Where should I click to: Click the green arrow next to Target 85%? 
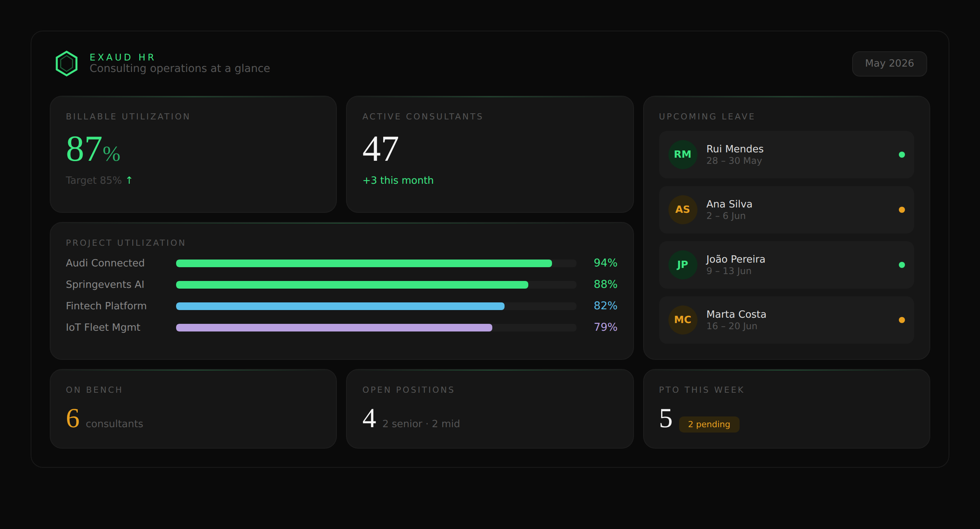point(129,180)
